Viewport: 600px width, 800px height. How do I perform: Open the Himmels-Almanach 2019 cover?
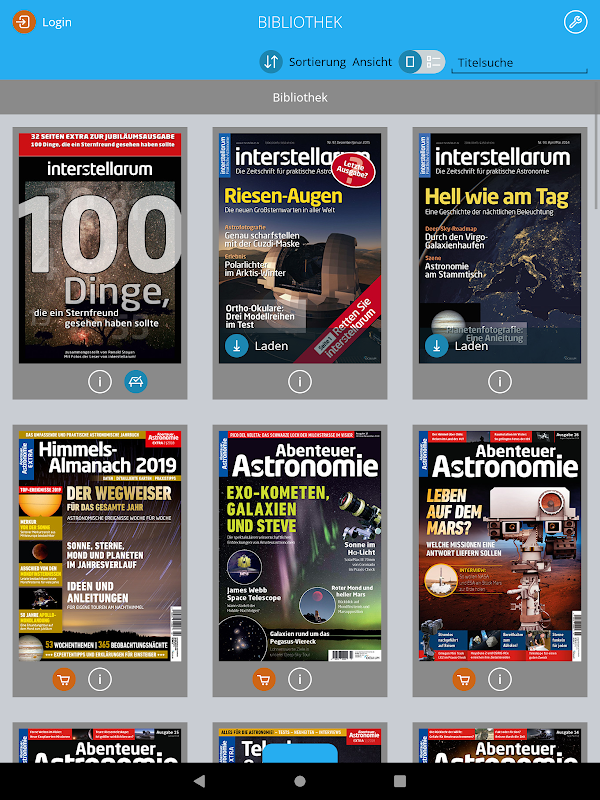[x=100, y=546]
